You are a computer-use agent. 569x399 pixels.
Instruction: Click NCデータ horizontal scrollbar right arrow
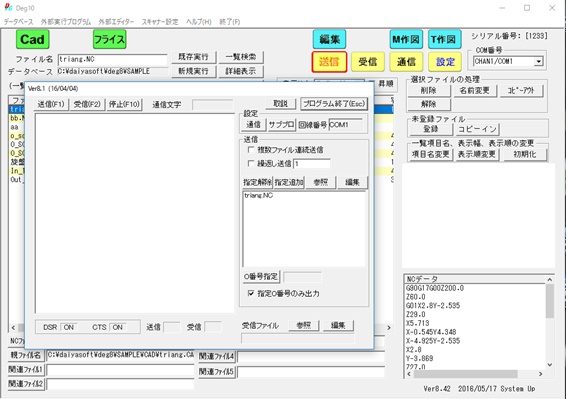(x=541, y=374)
